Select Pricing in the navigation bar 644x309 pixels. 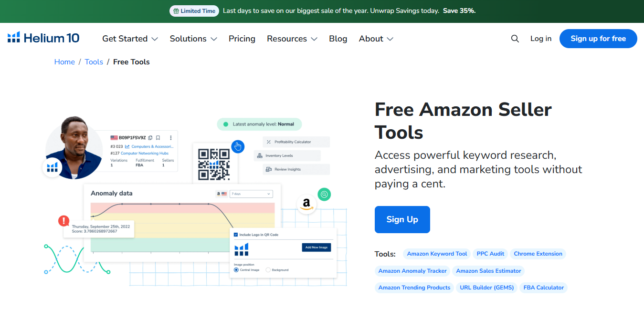pyautogui.click(x=242, y=39)
